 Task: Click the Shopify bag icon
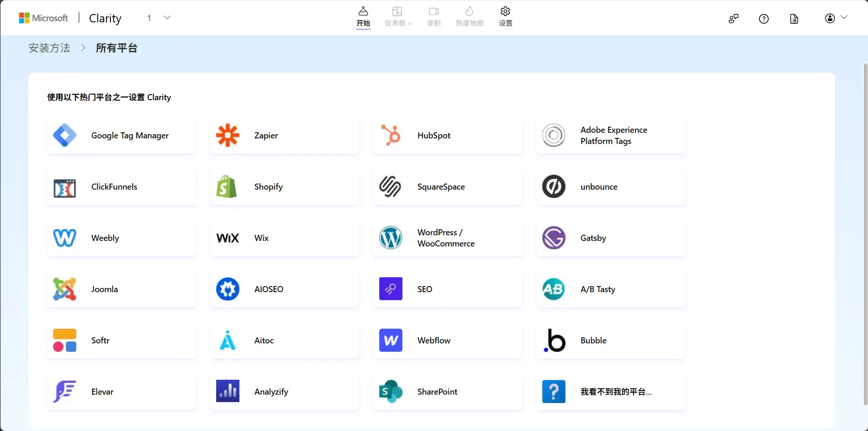coord(227,187)
